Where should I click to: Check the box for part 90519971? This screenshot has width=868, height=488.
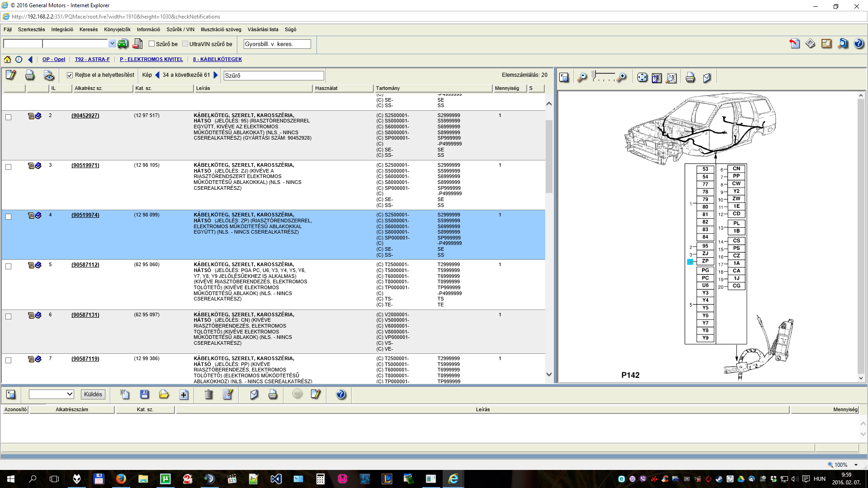point(8,167)
